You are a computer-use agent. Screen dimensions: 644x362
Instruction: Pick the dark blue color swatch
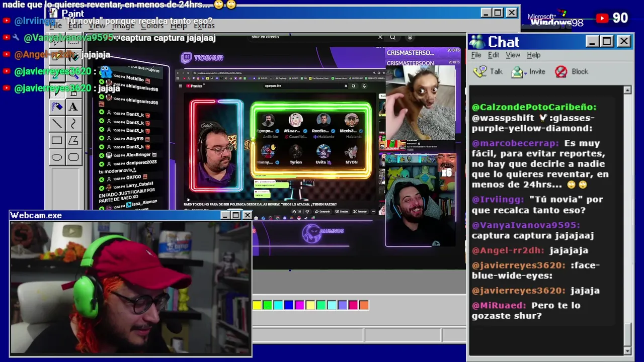[x=288, y=305]
